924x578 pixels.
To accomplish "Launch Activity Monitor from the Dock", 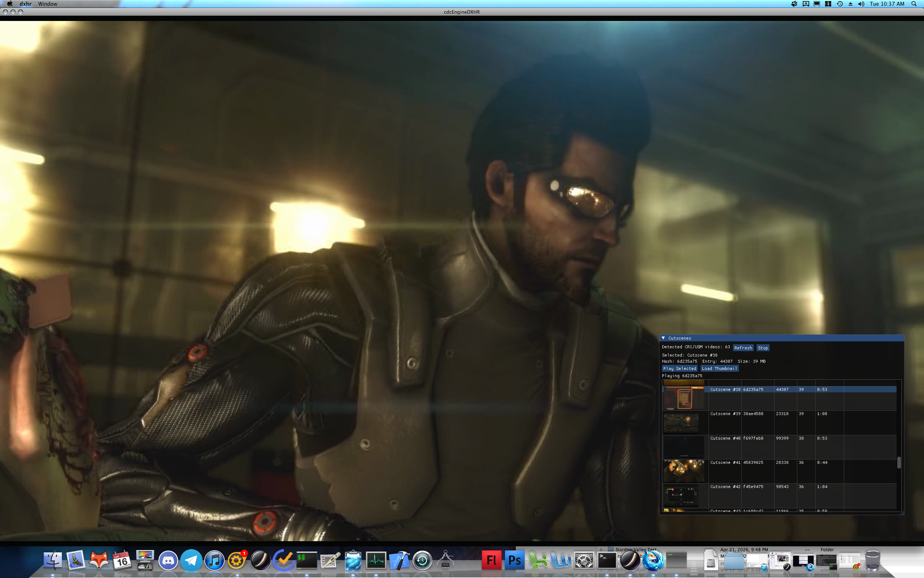I will pos(376,560).
